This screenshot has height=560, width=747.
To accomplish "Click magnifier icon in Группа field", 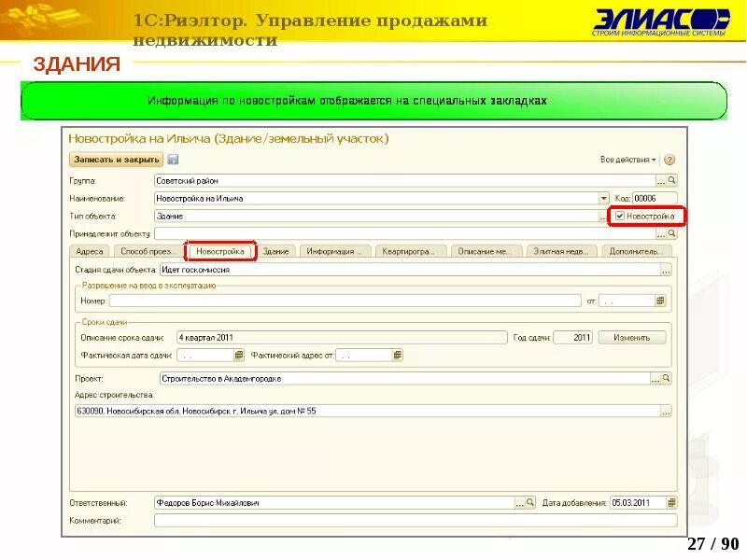I will [x=671, y=180].
